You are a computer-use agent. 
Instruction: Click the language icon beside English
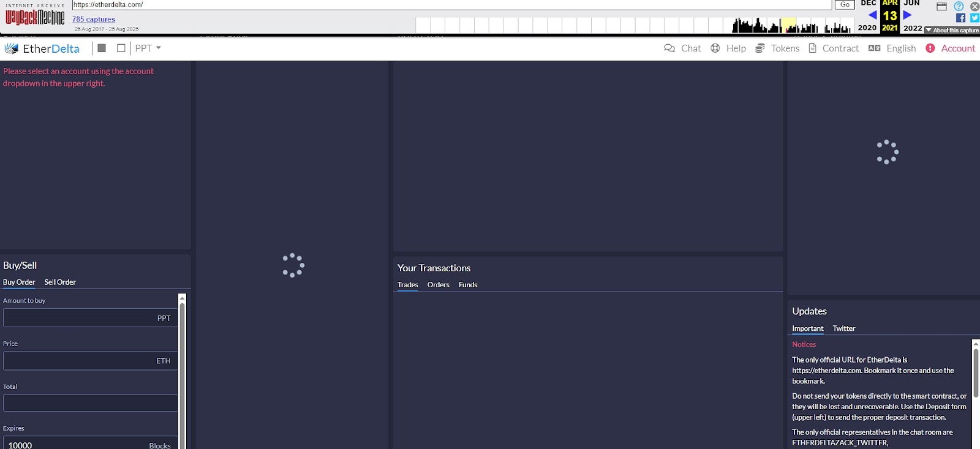coord(874,48)
